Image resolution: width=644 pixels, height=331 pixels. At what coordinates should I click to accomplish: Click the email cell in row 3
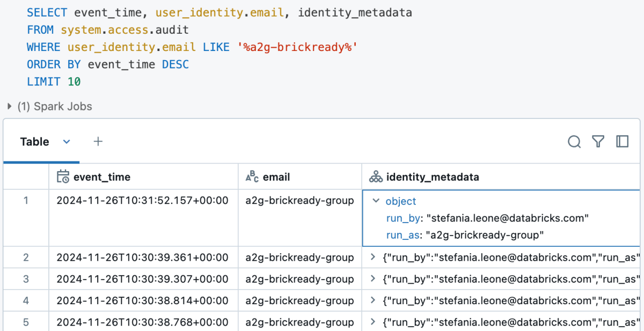[x=299, y=279]
